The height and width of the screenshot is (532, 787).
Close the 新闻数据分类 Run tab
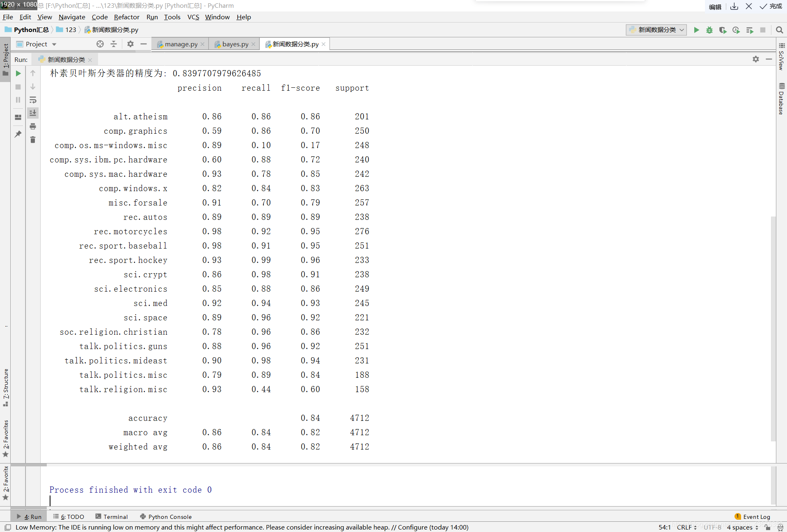pyautogui.click(x=90, y=60)
